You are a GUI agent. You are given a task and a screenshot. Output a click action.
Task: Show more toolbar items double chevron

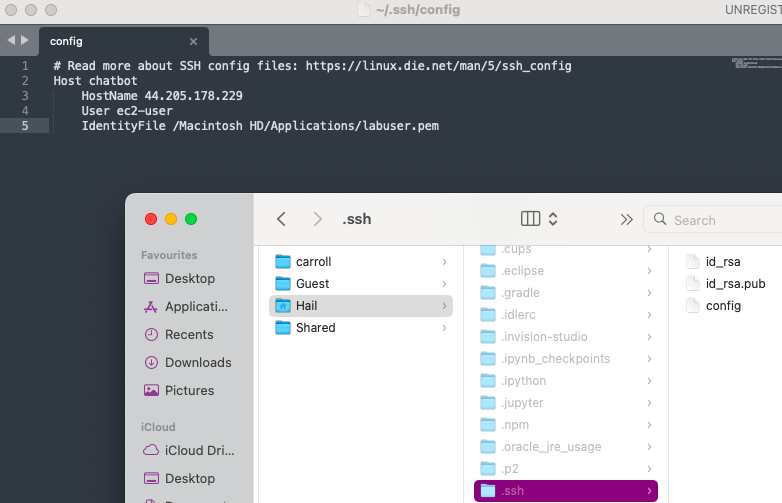[x=627, y=219]
